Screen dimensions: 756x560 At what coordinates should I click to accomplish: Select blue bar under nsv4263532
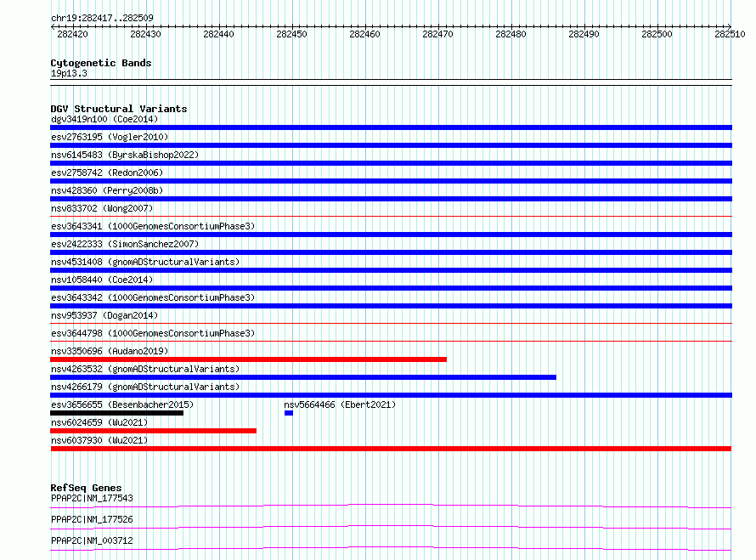[x=303, y=377]
